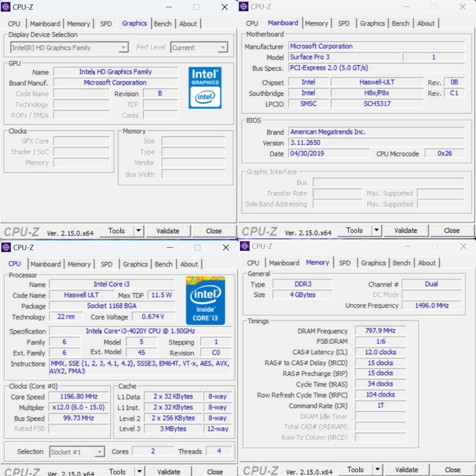Click the BIOS Version 3.11.2650 value

point(376,143)
